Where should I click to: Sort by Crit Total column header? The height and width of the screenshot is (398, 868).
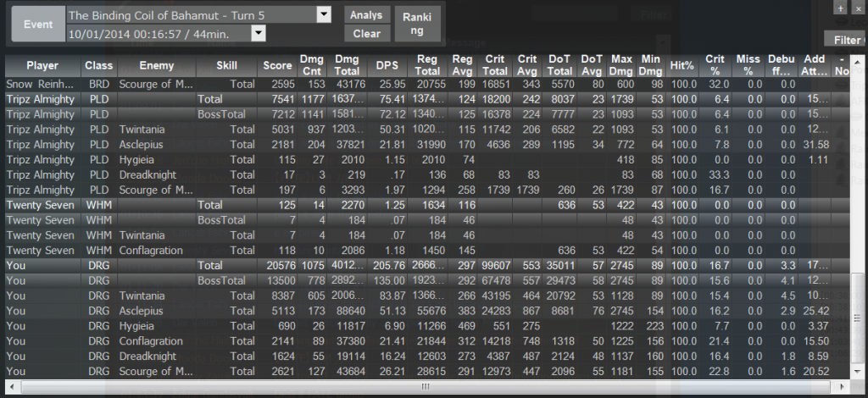coord(495,65)
